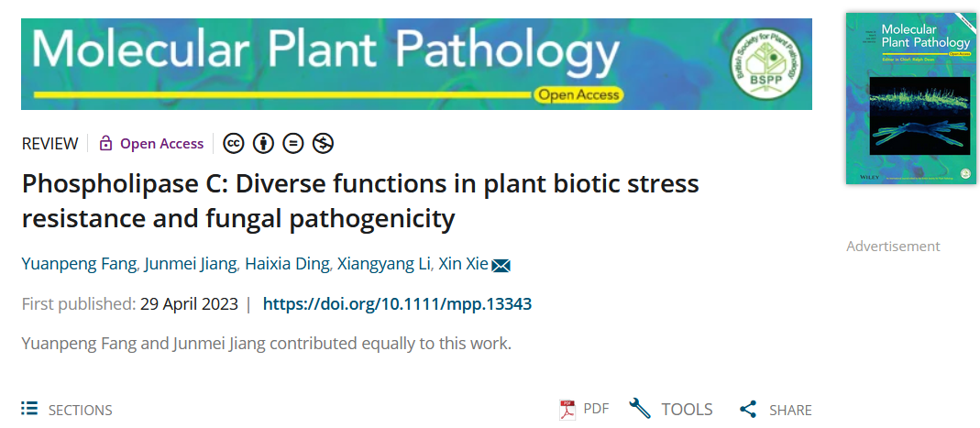Open author Yuanpeng Fang's profile link
The width and height of the screenshot is (980, 428).
click(80, 265)
